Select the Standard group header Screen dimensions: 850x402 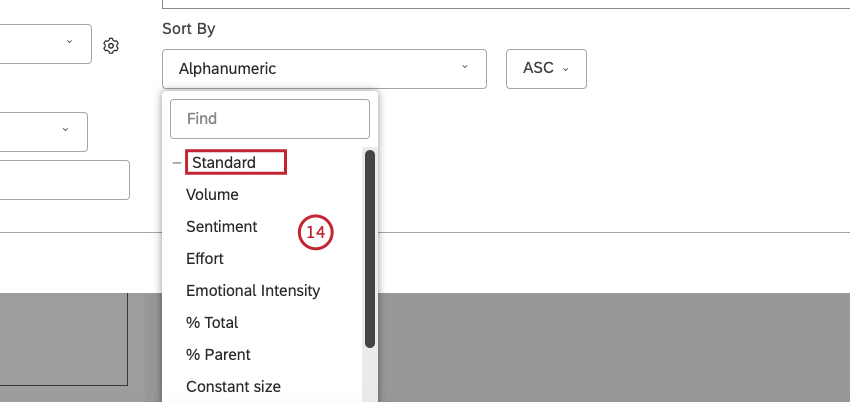click(x=236, y=162)
